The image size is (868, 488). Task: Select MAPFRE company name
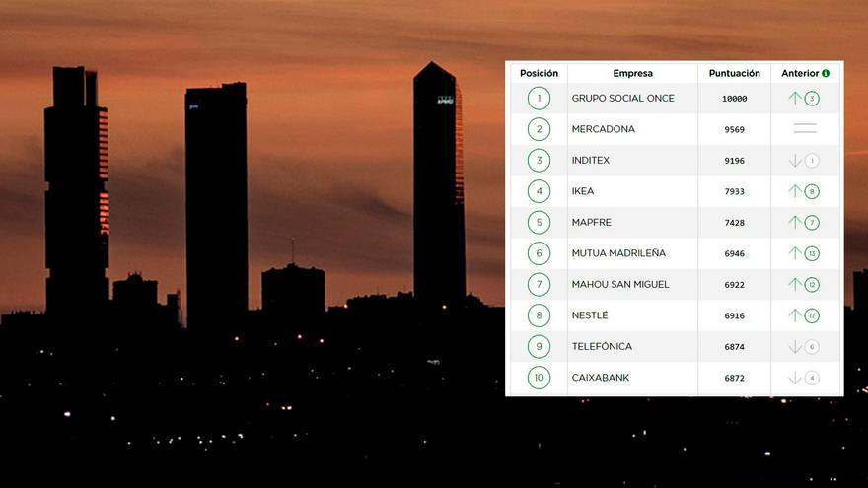(591, 222)
